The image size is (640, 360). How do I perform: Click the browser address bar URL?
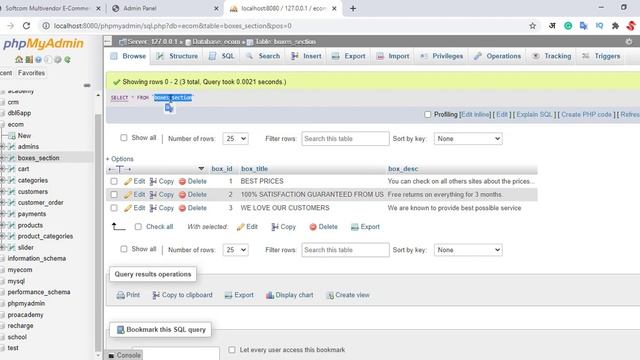173,26
